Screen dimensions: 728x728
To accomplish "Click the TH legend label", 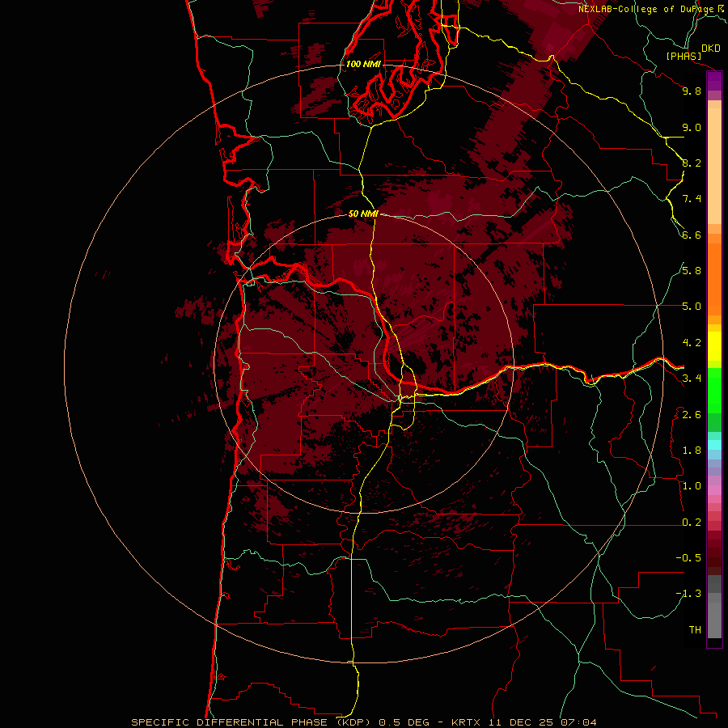I will point(695,630).
